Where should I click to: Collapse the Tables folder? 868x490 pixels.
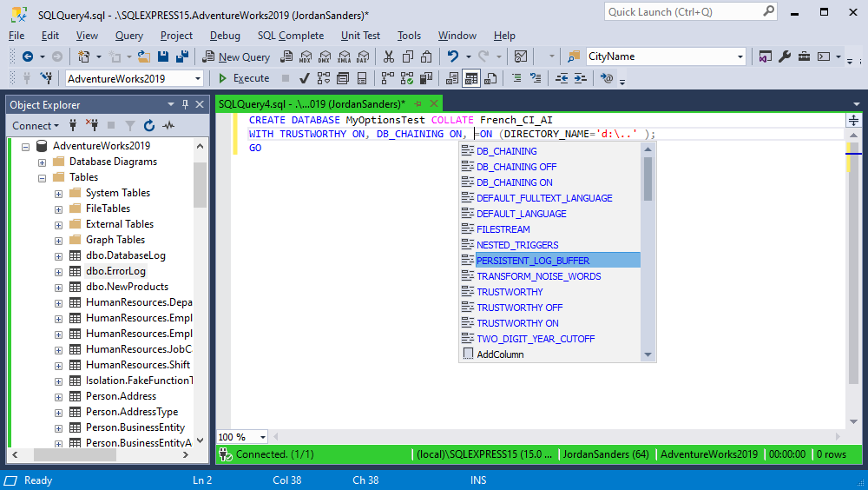tap(42, 178)
